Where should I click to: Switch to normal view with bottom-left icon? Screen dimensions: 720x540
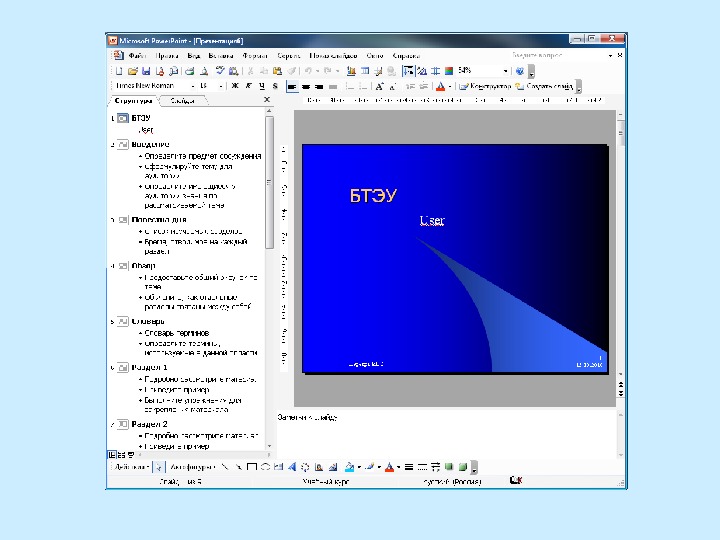point(112,455)
